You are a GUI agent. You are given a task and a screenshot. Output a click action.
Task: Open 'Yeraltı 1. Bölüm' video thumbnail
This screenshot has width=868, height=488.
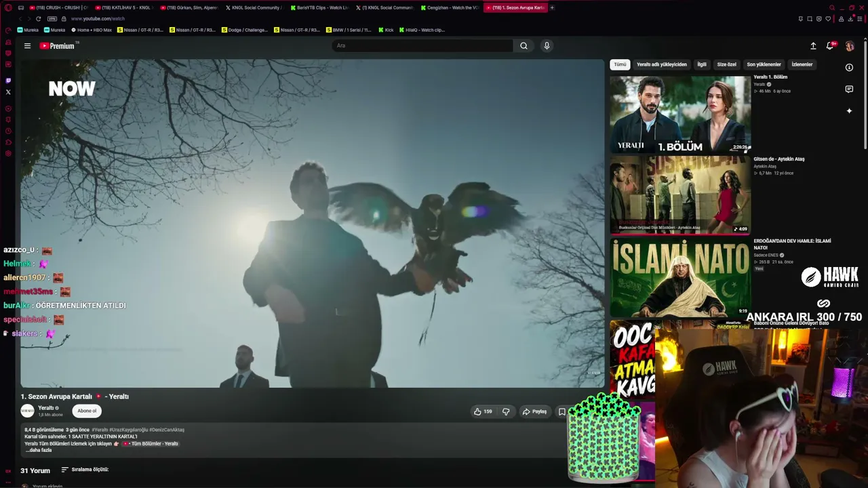pyautogui.click(x=679, y=114)
